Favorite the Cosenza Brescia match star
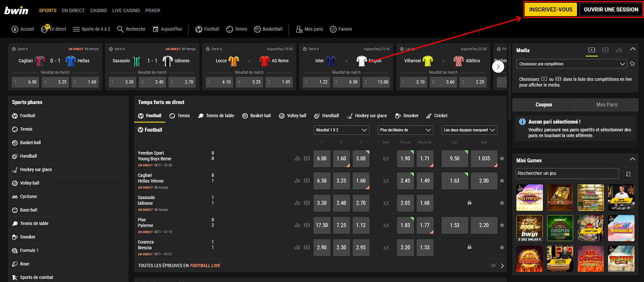 (502, 247)
